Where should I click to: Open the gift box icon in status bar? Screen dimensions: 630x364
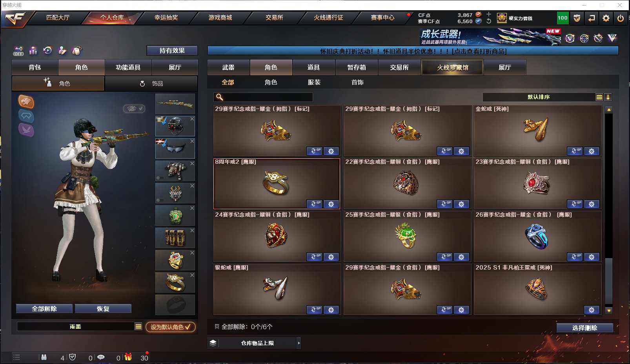[128, 357]
